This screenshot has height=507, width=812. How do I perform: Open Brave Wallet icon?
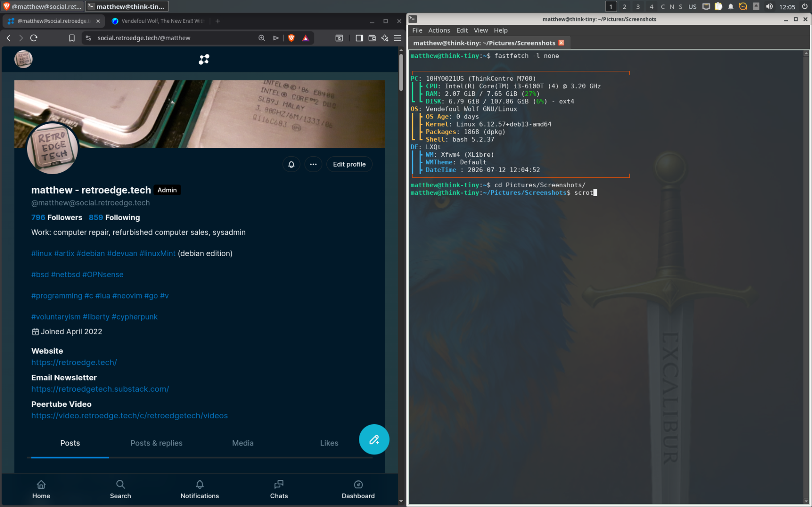[x=372, y=38]
